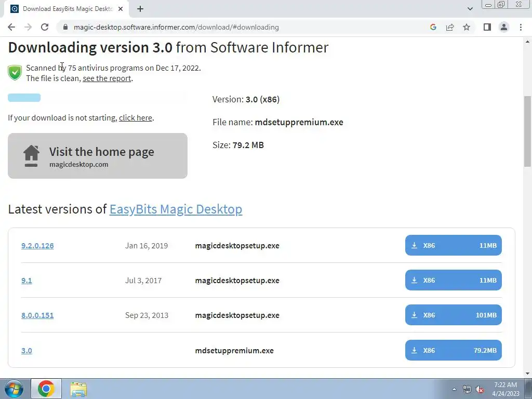Close the Download EasyBits tab
The height and width of the screenshot is (399, 532).
pos(121,9)
